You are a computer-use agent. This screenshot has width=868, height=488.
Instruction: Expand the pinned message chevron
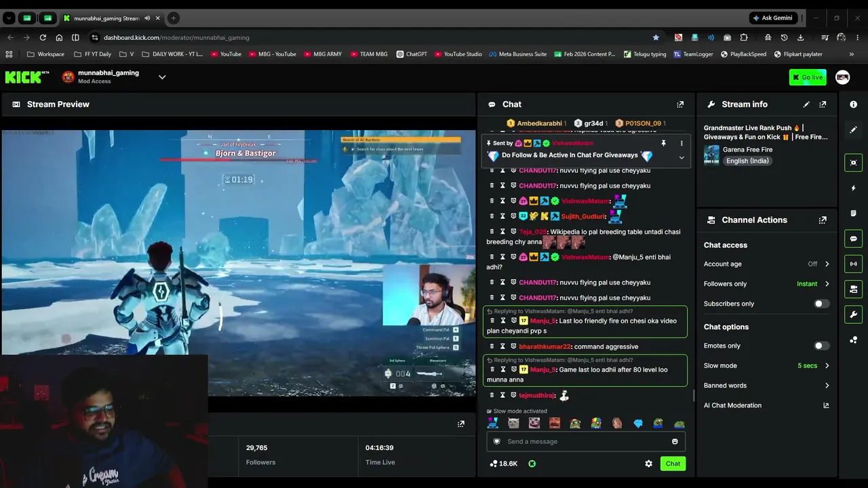tap(682, 158)
